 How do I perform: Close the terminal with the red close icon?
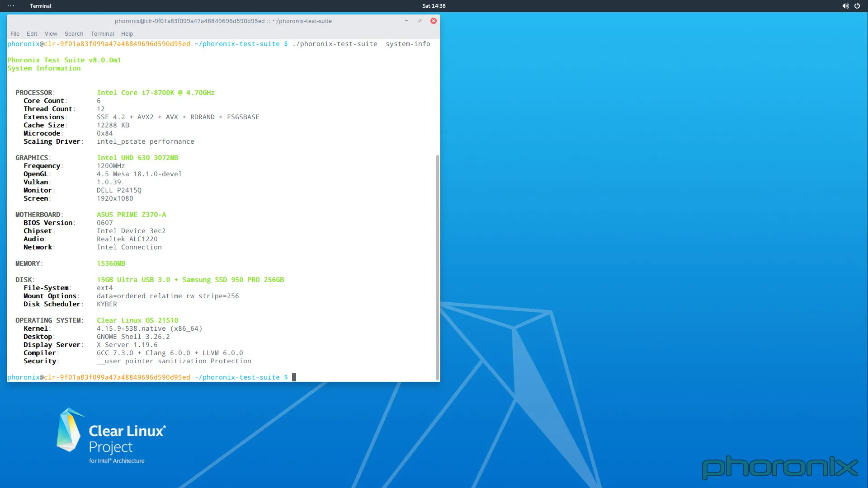pos(434,20)
